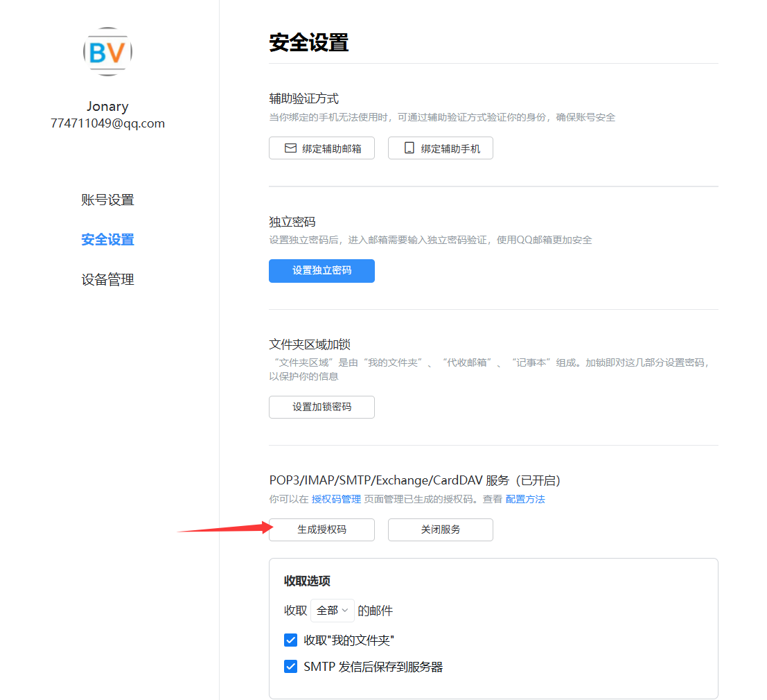Open 设备管理 in the sidebar

[107, 279]
